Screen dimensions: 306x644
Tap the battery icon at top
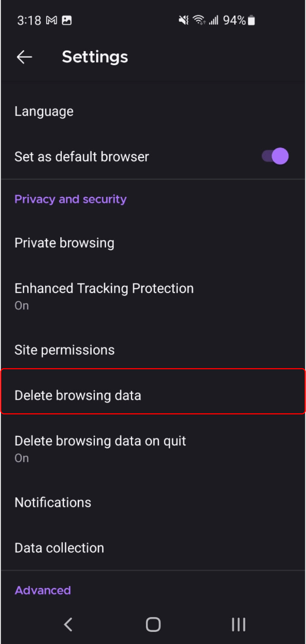point(251,20)
